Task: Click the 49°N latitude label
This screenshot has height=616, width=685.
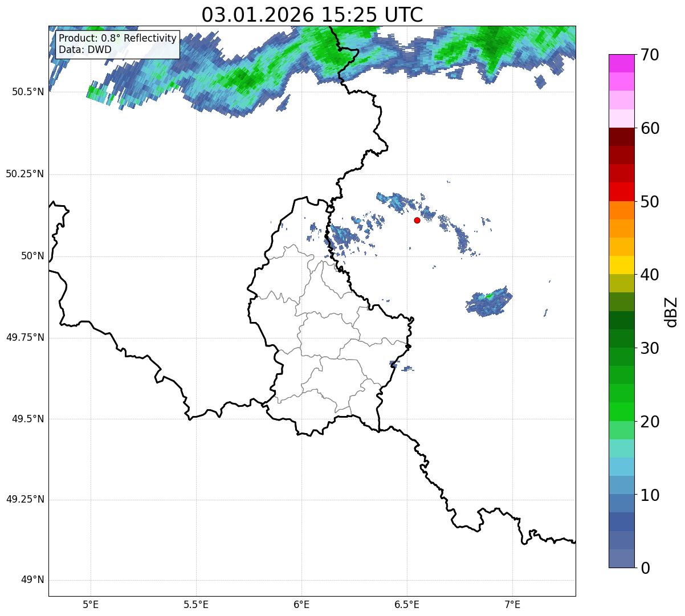Action: (x=32, y=580)
